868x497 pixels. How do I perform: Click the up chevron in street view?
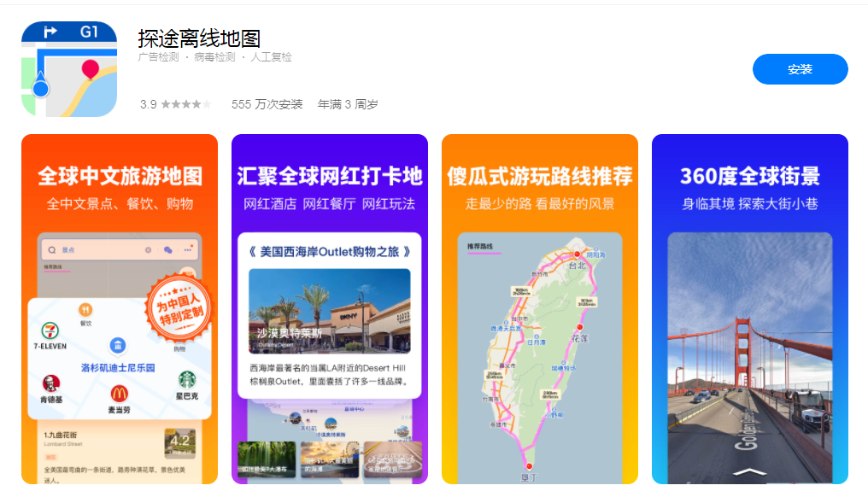point(750,472)
